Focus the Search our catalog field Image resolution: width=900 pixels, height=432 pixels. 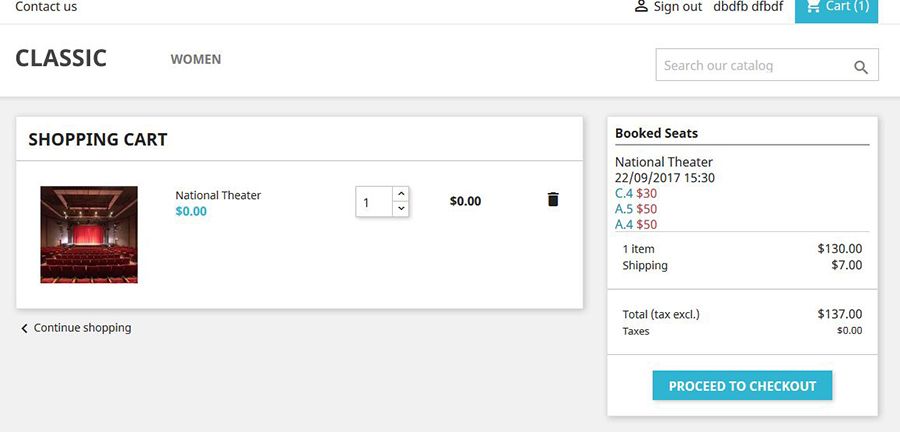point(750,66)
